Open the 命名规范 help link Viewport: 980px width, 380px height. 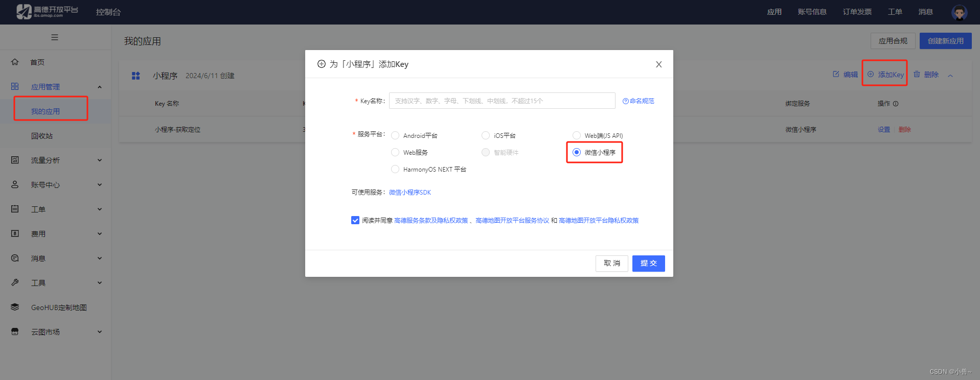[642, 101]
